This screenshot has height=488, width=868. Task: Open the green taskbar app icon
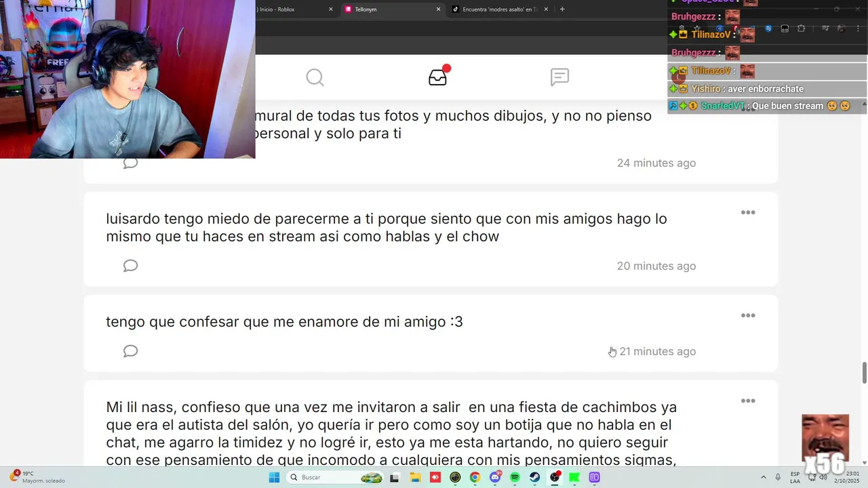click(x=574, y=477)
